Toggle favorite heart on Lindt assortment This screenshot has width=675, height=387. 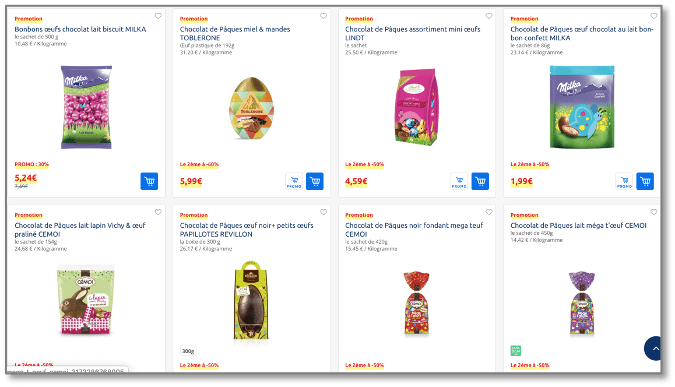pos(489,16)
